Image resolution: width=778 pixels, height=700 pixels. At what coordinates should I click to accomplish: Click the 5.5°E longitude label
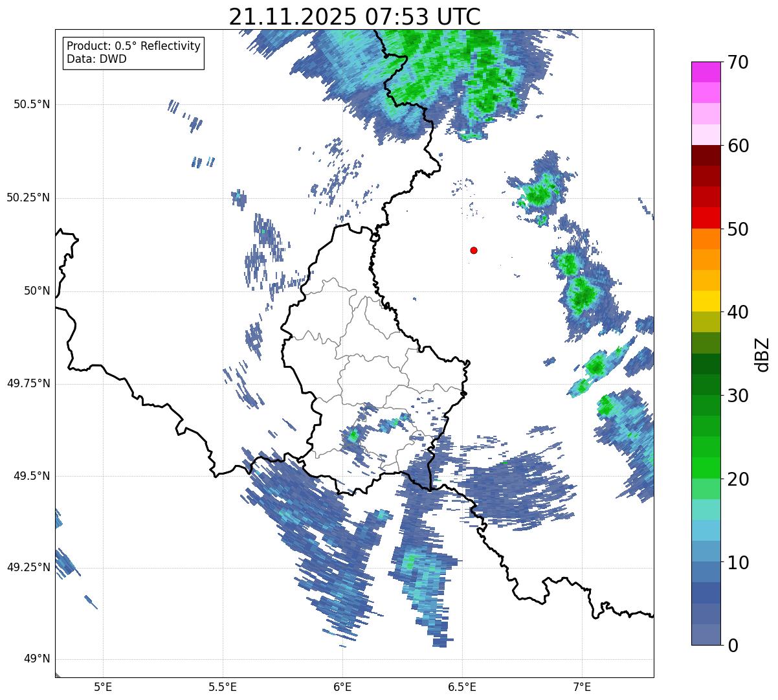223,687
